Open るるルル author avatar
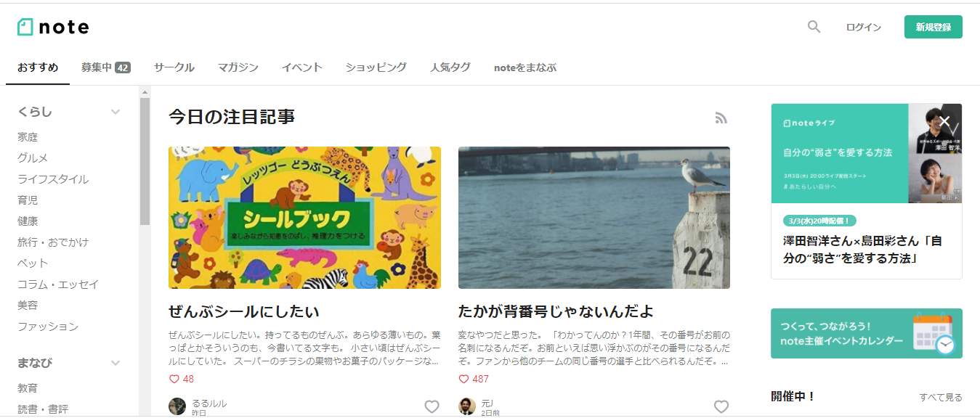980x418 pixels. point(177,406)
